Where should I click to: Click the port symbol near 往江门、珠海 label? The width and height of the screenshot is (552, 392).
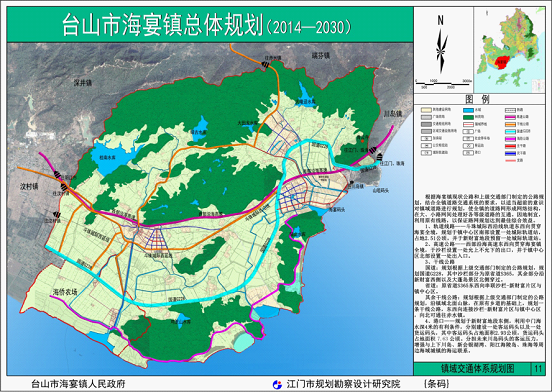point(381,157)
